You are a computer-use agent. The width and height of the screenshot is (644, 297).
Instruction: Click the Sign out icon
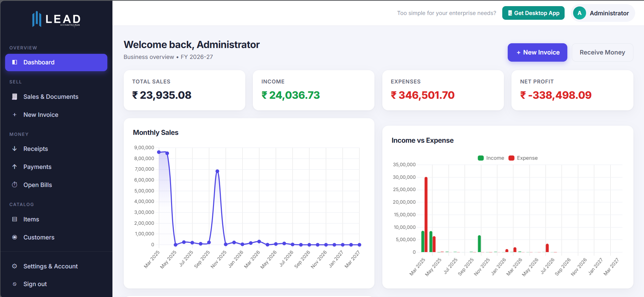click(15, 284)
